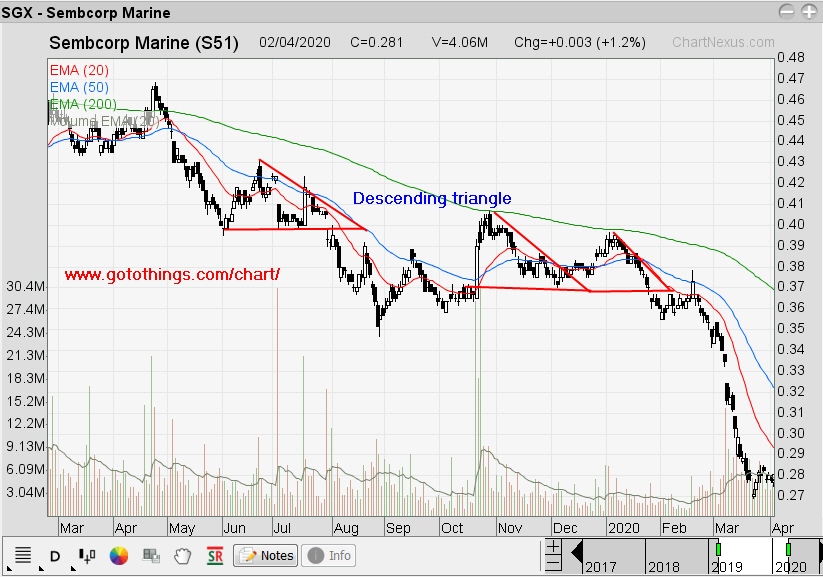This screenshot has height=577, width=823.
Task: Select 2018 on the timeline navigator
Action: [663, 567]
